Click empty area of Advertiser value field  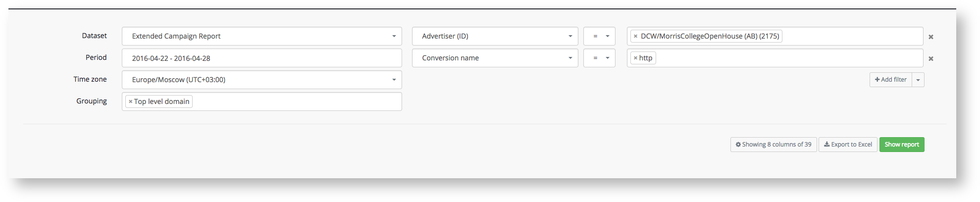852,36
